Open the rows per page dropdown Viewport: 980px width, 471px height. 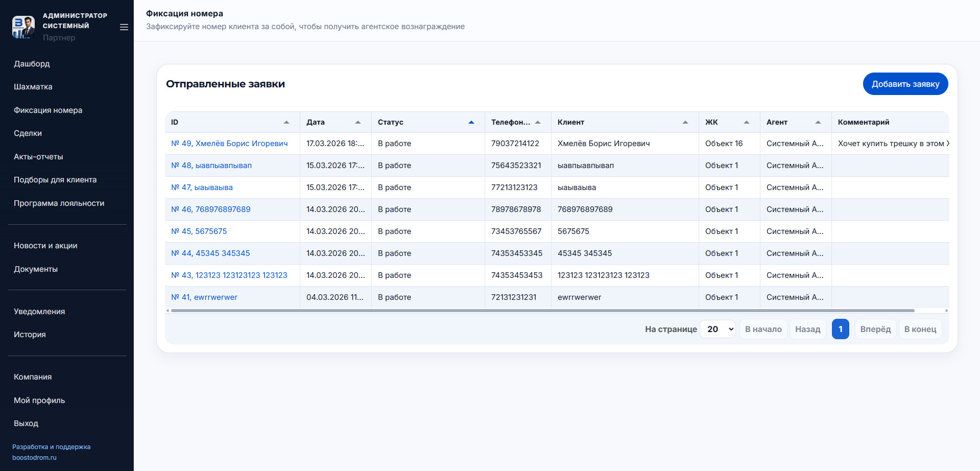point(718,329)
